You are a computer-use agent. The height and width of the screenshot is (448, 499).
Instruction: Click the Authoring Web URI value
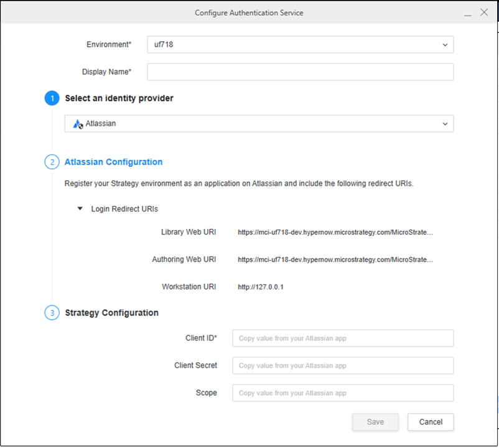[335, 259]
